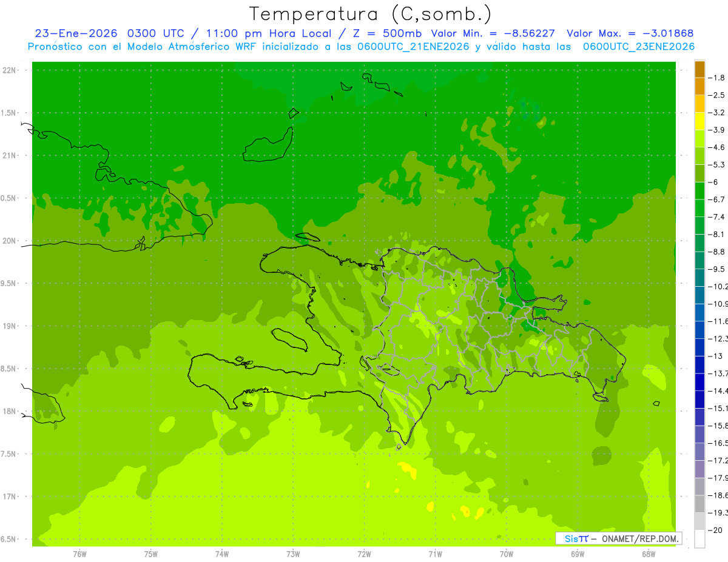Click the '22N' latitude label
Image resolution: width=728 pixels, height=562 pixels.
tap(10, 70)
